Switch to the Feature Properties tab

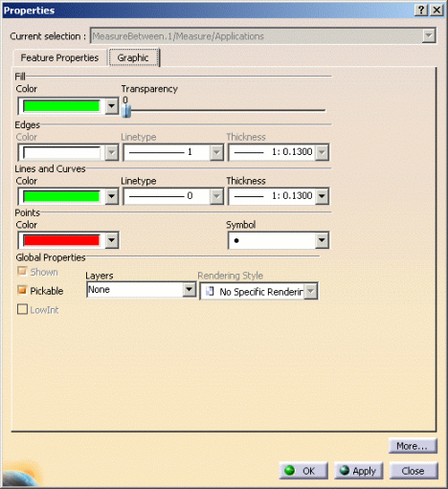[59, 57]
